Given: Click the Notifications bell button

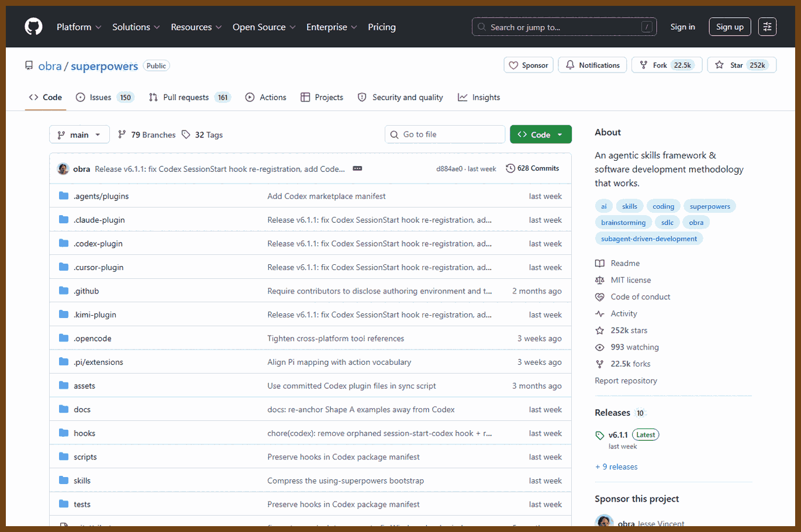Looking at the screenshot, I should 592,65.
